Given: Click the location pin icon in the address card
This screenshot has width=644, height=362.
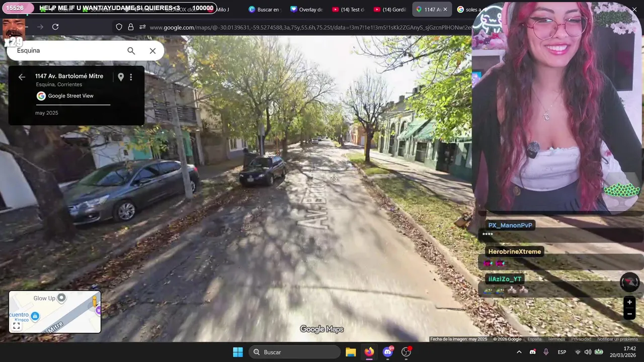Looking at the screenshot, I should tap(121, 77).
